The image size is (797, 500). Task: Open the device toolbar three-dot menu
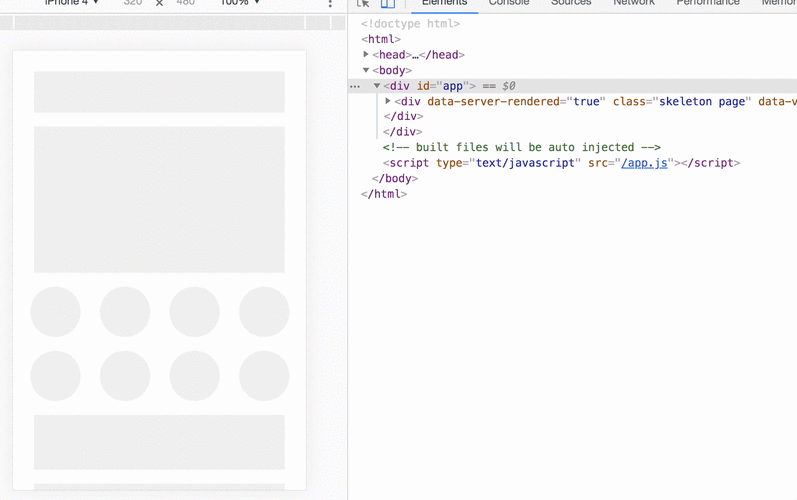pos(330,4)
